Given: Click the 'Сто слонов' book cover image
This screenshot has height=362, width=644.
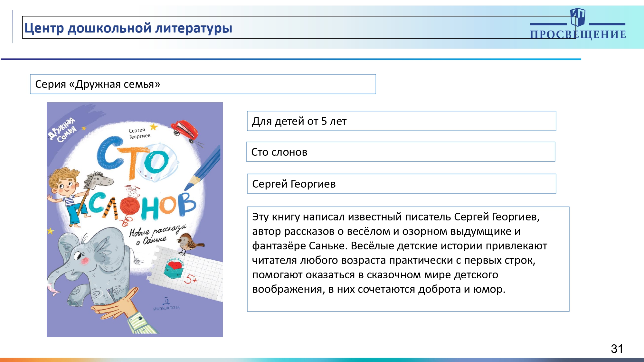Looking at the screenshot, I should click(x=135, y=220).
